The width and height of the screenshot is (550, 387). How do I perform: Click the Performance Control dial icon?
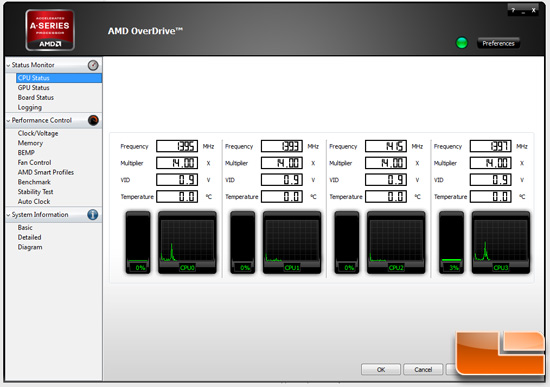(93, 120)
